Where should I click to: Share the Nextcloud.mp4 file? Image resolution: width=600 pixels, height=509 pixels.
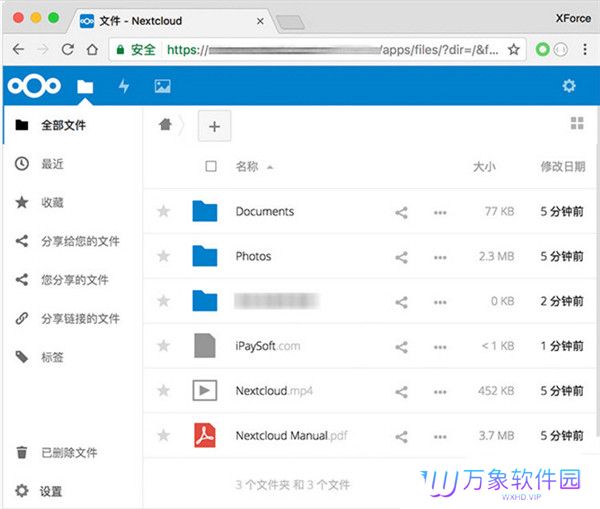click(401, 392)
